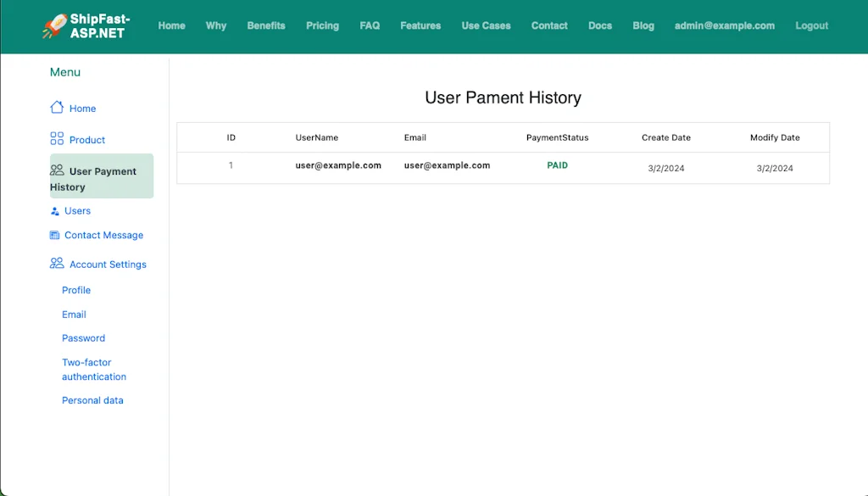Click the PAID payment status in the table
The height and width of the screenshot is (496, 868).
(557, 165)
